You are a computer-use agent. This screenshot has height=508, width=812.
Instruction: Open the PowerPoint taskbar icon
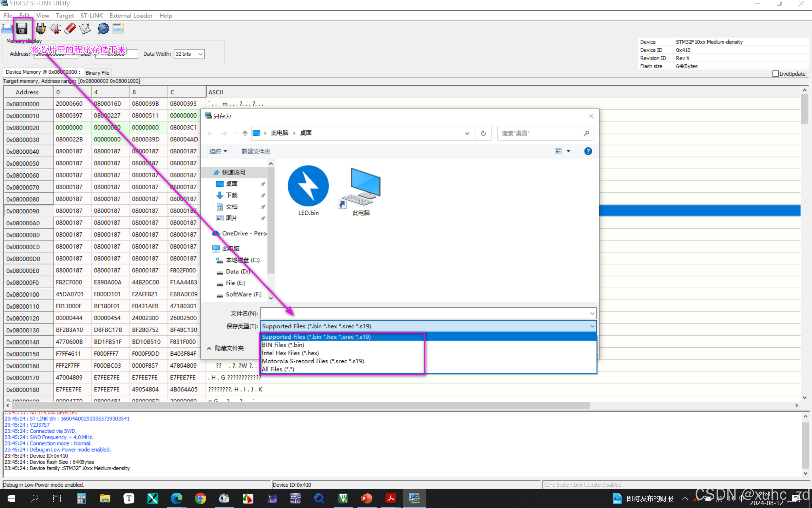(x=366, y=498)
